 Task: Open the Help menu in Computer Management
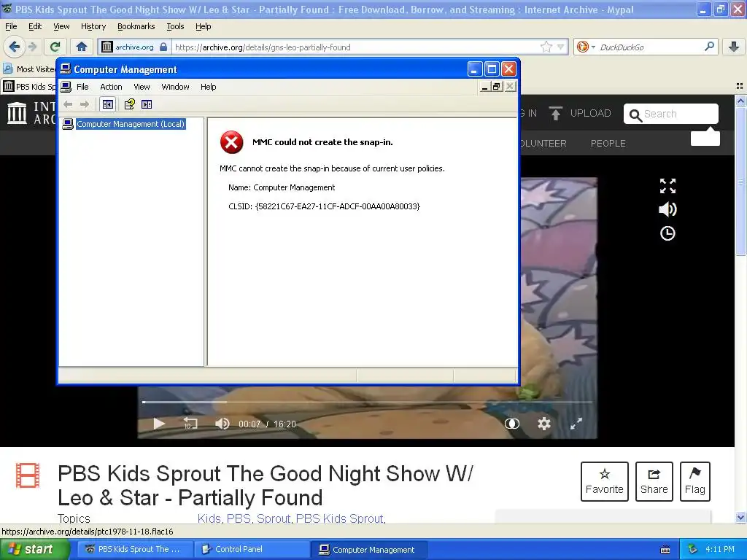click(x=208, y=87)
